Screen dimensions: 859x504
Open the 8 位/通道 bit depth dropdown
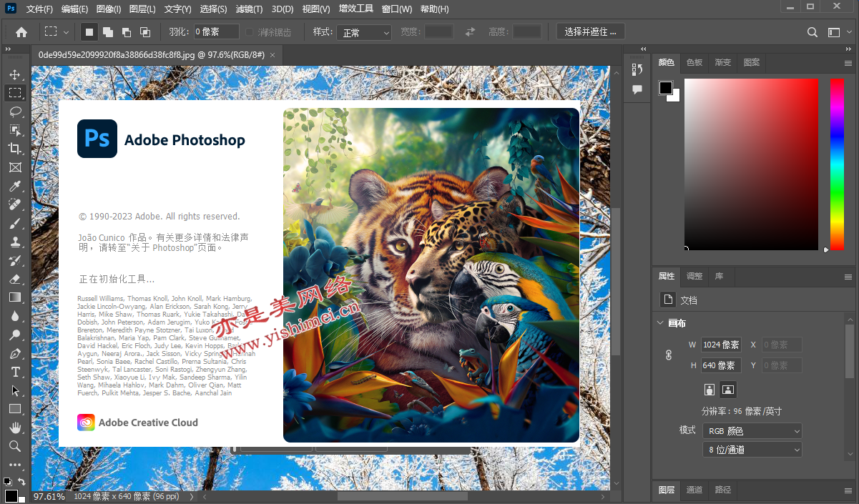(x=752, y=450)
